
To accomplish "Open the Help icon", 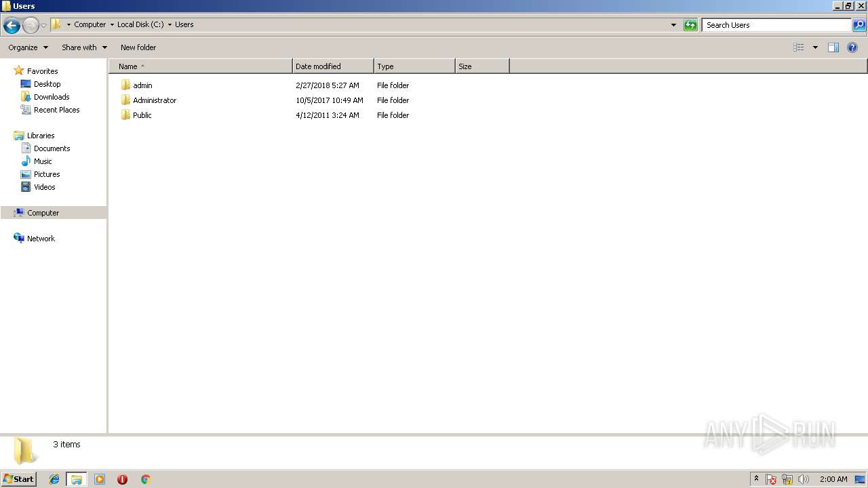I will 852,47.
